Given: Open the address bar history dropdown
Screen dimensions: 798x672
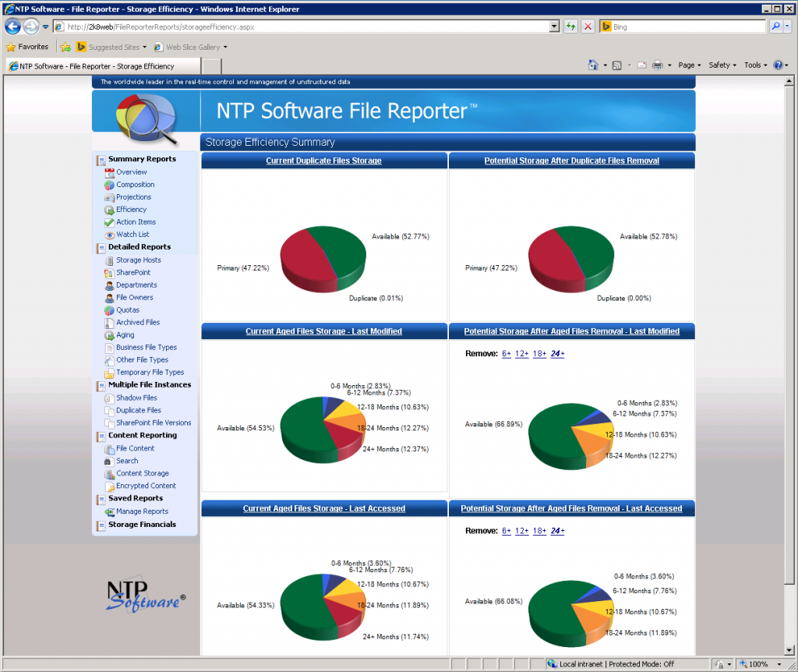Looking at the screenshot, I should point(555,27).
